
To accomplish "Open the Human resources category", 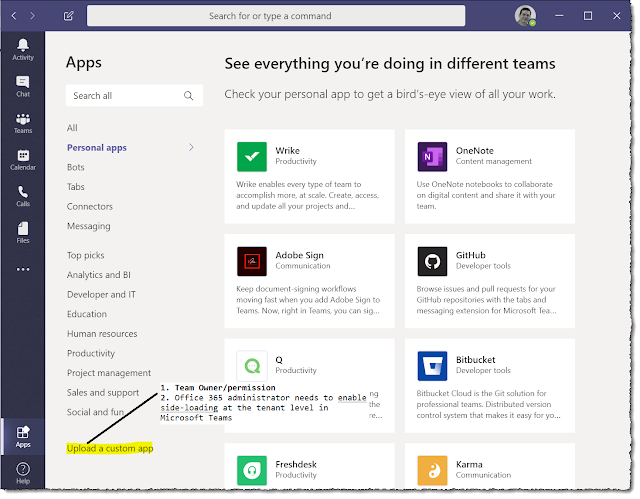I will (x=102, y=334).
